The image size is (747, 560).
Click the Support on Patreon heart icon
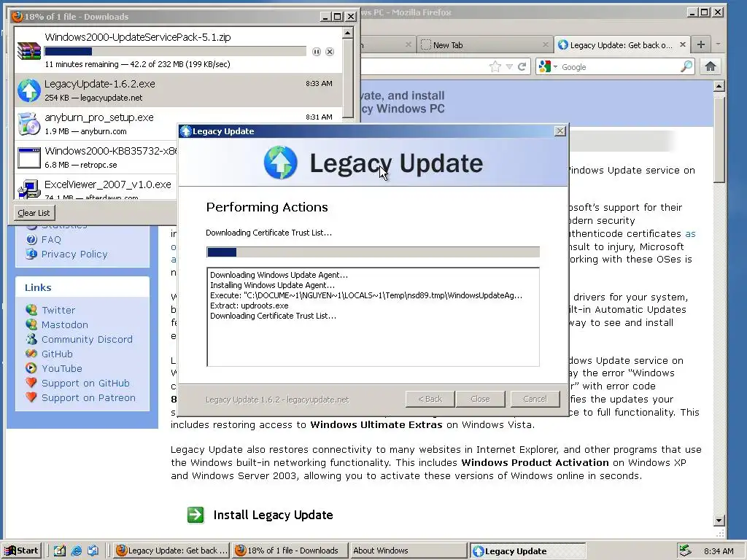31,397
